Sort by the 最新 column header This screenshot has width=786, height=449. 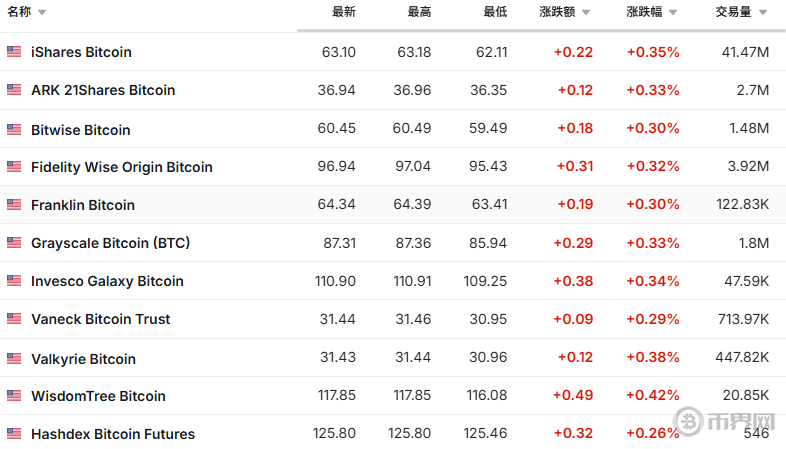click(x=343, y=12)
